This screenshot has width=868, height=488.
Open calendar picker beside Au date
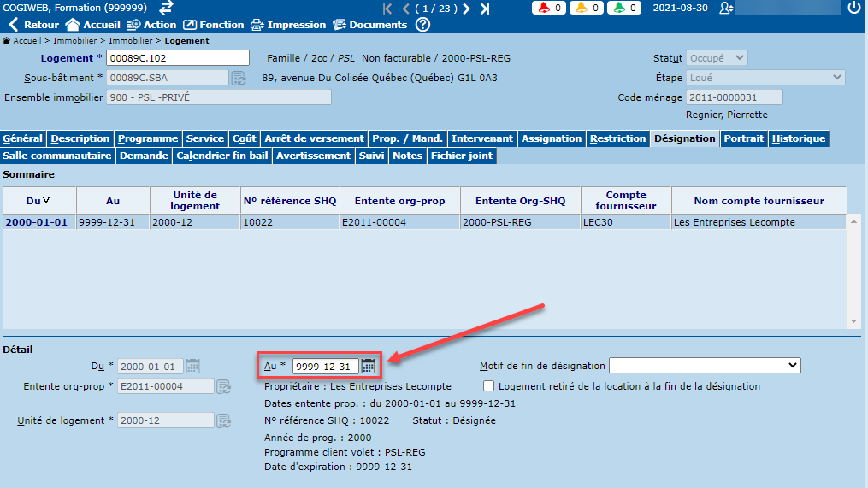point(368,366)
